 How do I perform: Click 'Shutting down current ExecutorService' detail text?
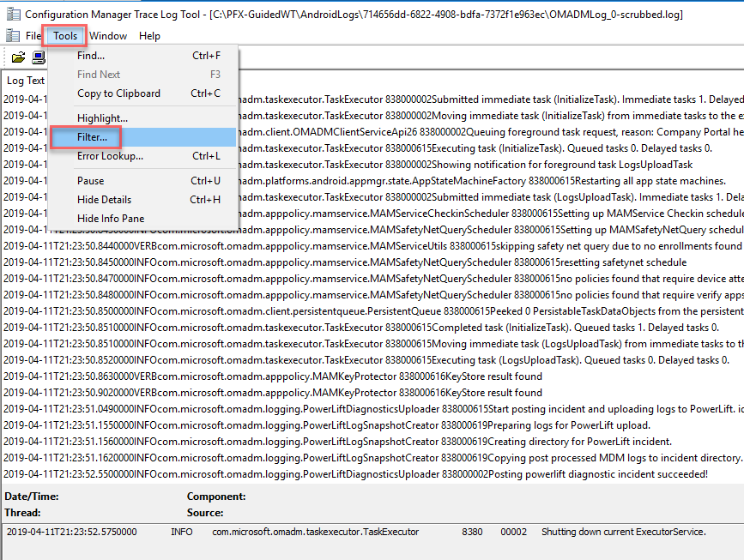click(624, 532)
